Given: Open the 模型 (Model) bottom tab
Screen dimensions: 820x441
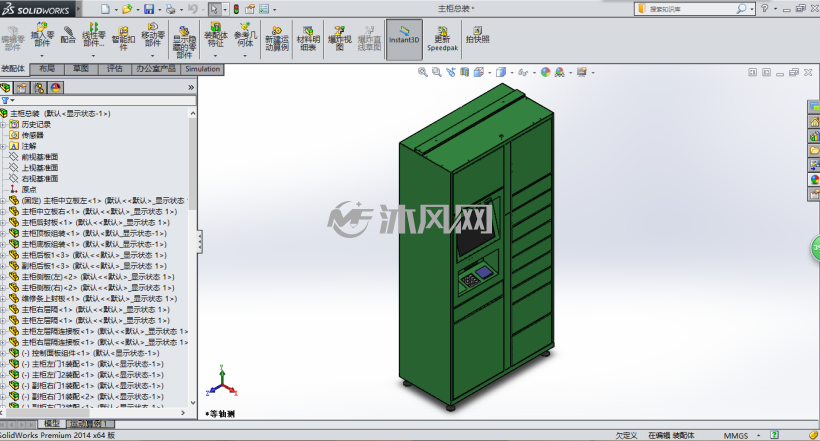Looking at the screenshot, I should coord(51,424).
